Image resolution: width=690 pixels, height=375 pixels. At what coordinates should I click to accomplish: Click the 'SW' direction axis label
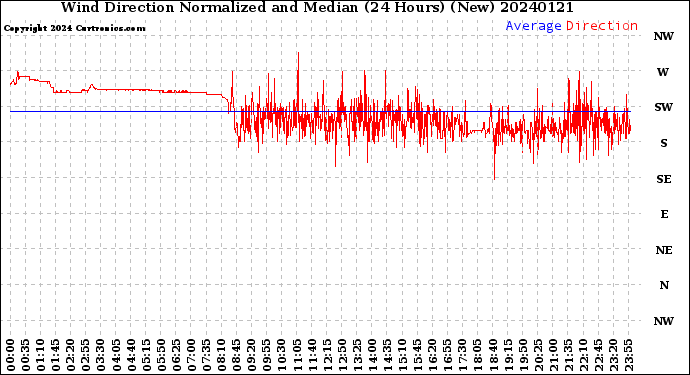point(663,107)
